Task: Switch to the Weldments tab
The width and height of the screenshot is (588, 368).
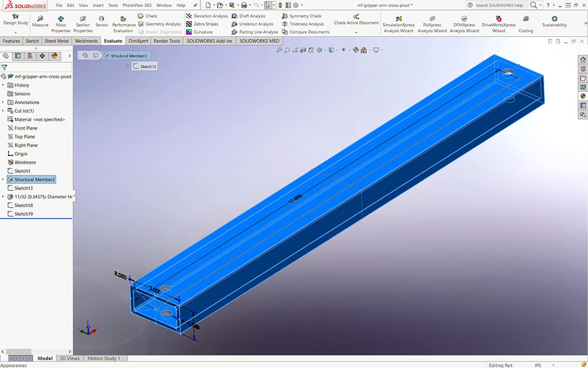Action: tap(86, 41)
